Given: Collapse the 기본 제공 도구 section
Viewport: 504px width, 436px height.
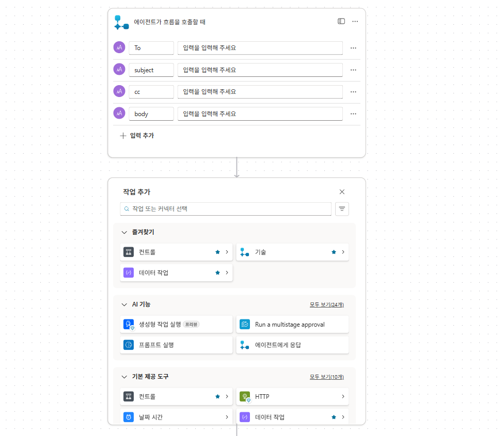Looking at the screenshot, I should point(124,377).
